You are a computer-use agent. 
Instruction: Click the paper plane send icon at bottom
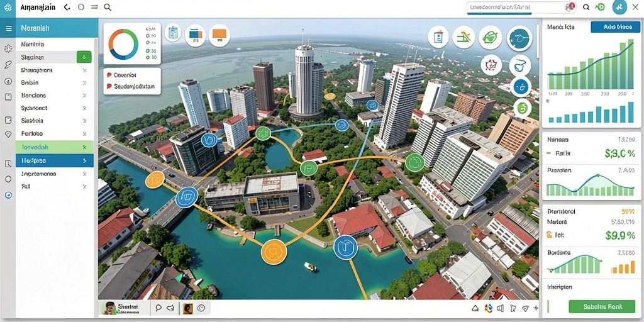pyautogui.click(x=525, y=308)
